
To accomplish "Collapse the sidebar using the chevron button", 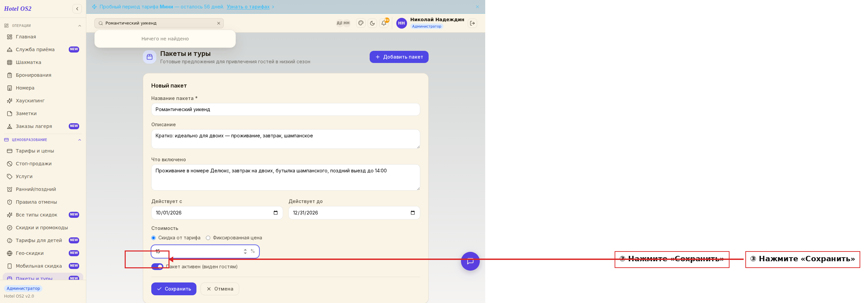I will click(x=77, y=9).
